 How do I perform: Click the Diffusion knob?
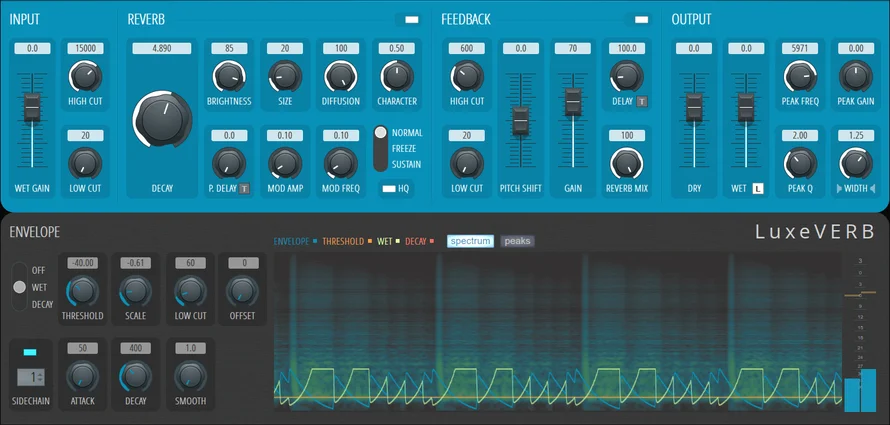pos(341,74)
